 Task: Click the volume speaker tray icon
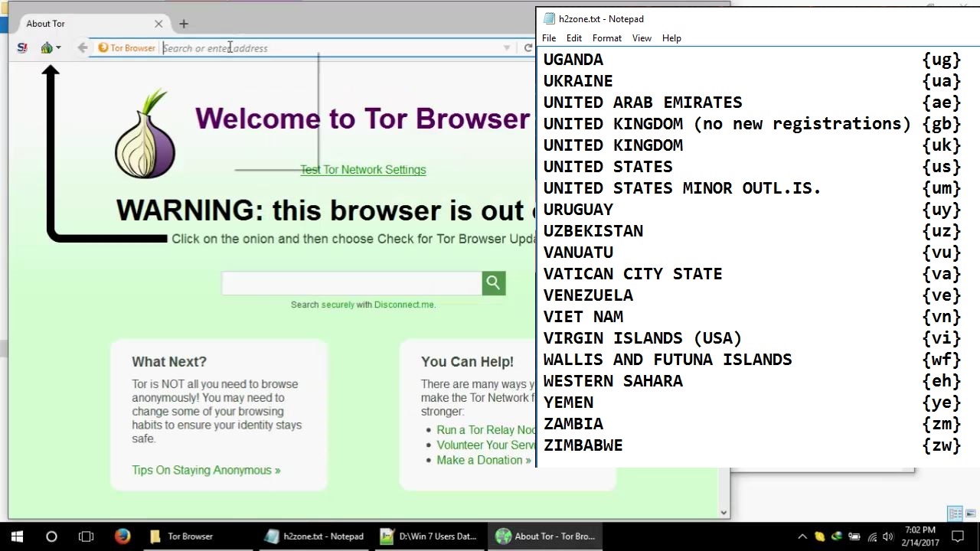coord(890,536)
